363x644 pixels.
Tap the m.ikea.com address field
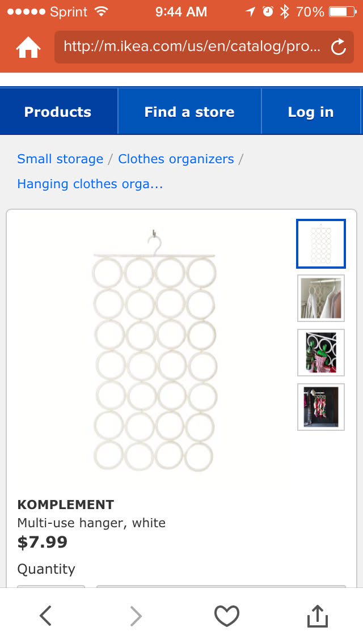point(193,46)
